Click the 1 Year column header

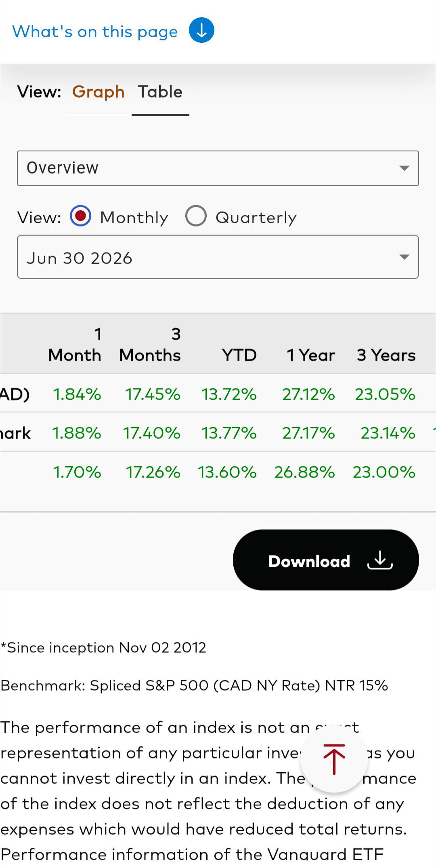[311, 355]
